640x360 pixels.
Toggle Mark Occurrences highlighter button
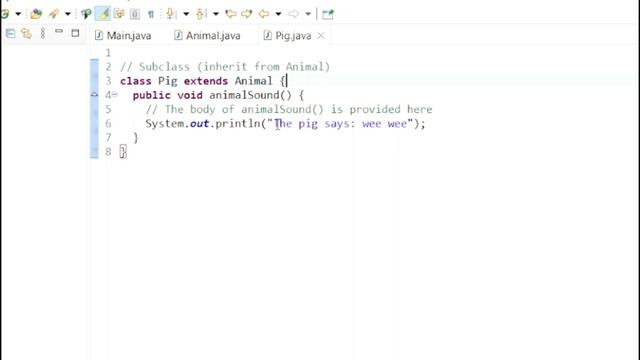click(x=103, y=14)
